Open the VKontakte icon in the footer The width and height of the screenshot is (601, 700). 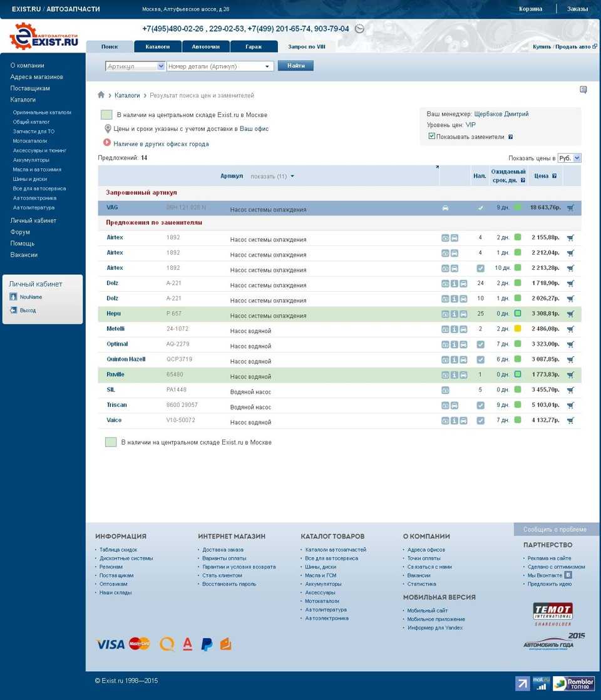tap(568, 575)
